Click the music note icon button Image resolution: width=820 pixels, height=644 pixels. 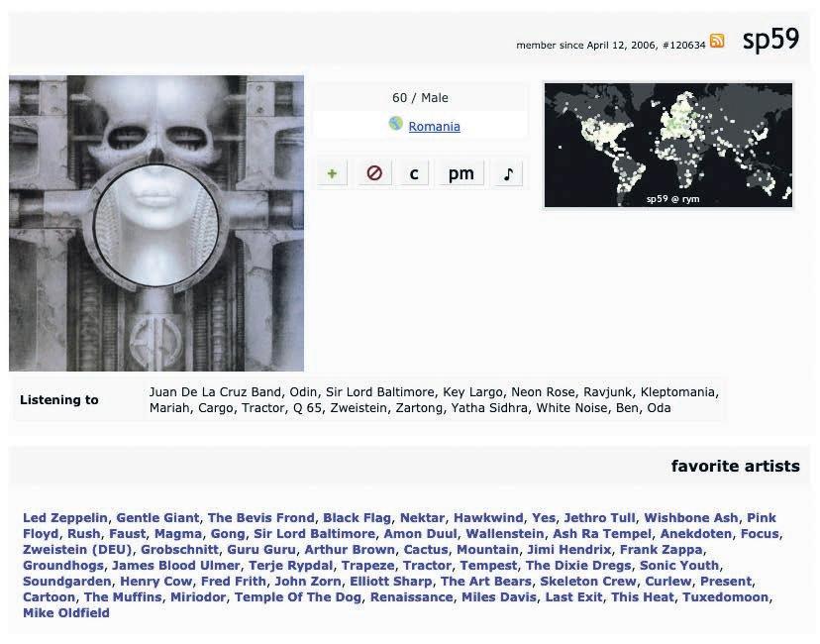tap(508, 173)
